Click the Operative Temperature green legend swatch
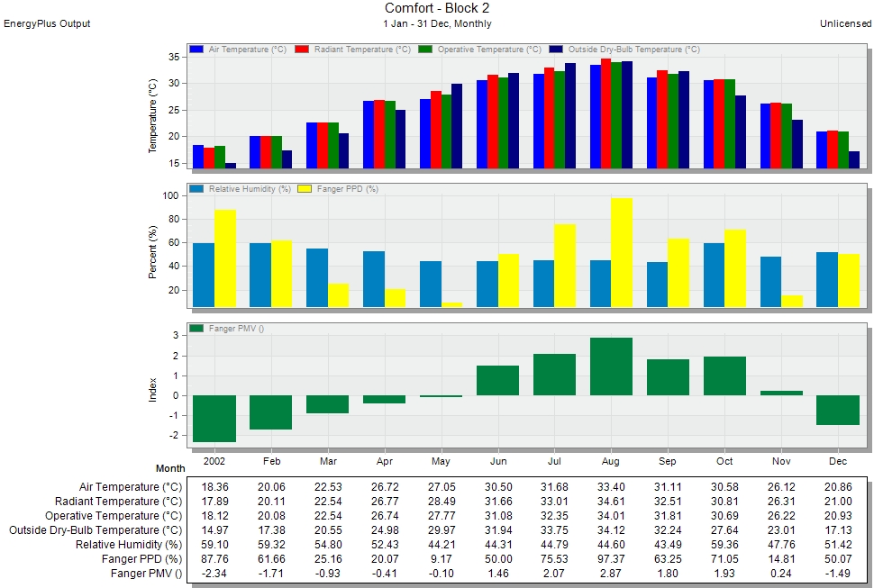874x588 pixels. (425, 49)
